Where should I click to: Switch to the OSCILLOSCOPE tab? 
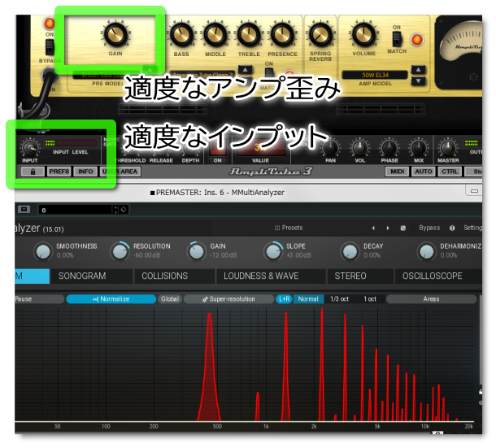(438, 276)
